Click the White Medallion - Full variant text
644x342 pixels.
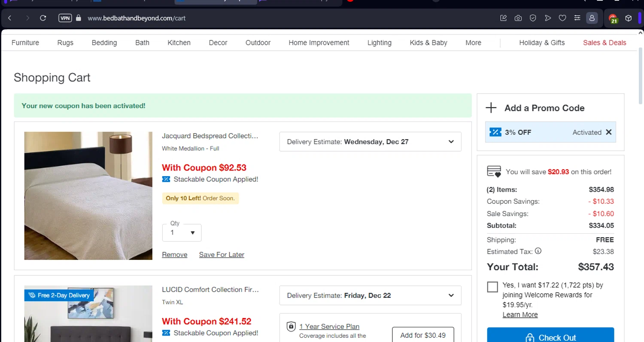tap(191, 149)
